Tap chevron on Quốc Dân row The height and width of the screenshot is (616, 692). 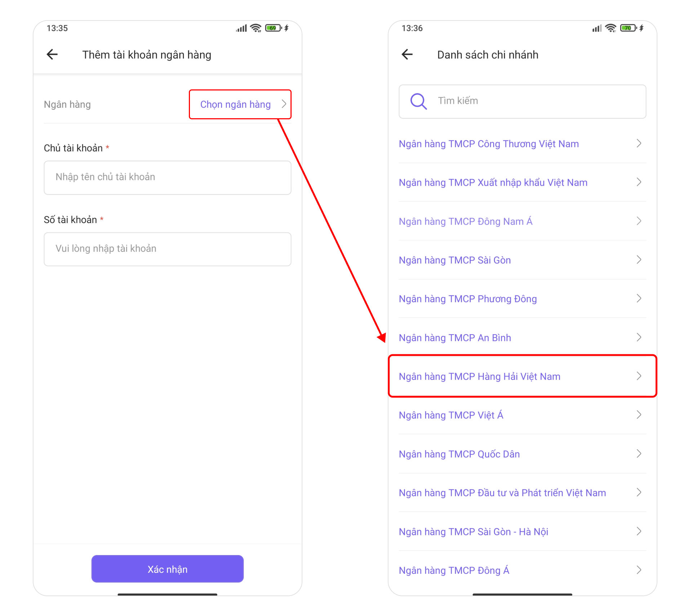tap(639, 454)
